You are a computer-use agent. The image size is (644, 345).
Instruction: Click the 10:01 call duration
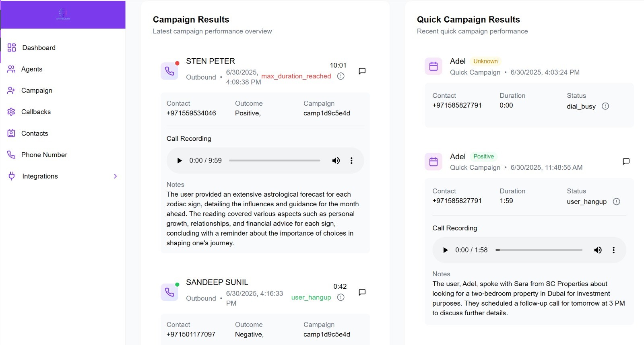coord(338,65)
